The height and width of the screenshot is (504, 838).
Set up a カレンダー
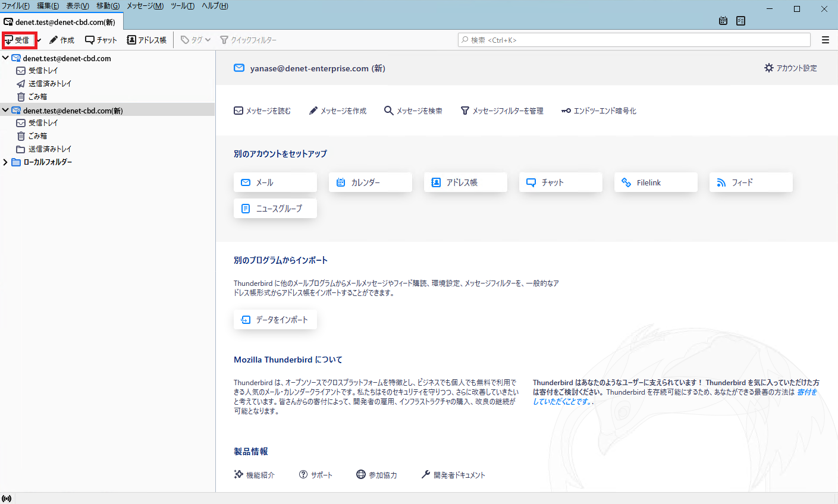pos(371,182)
